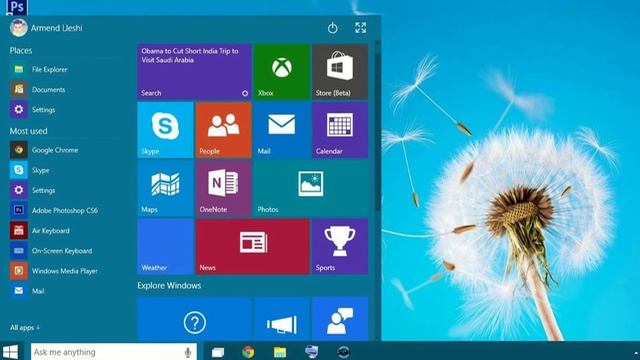Open the Photos tile
640x360 pixels.
[x=311, y=188]
